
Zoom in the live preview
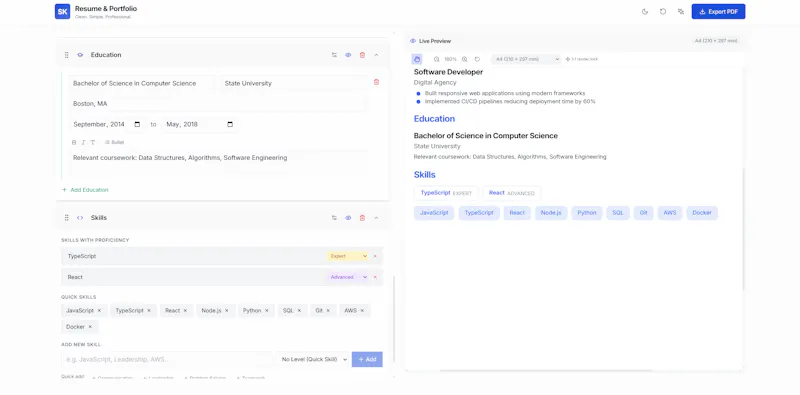click(x=464, y=59)
